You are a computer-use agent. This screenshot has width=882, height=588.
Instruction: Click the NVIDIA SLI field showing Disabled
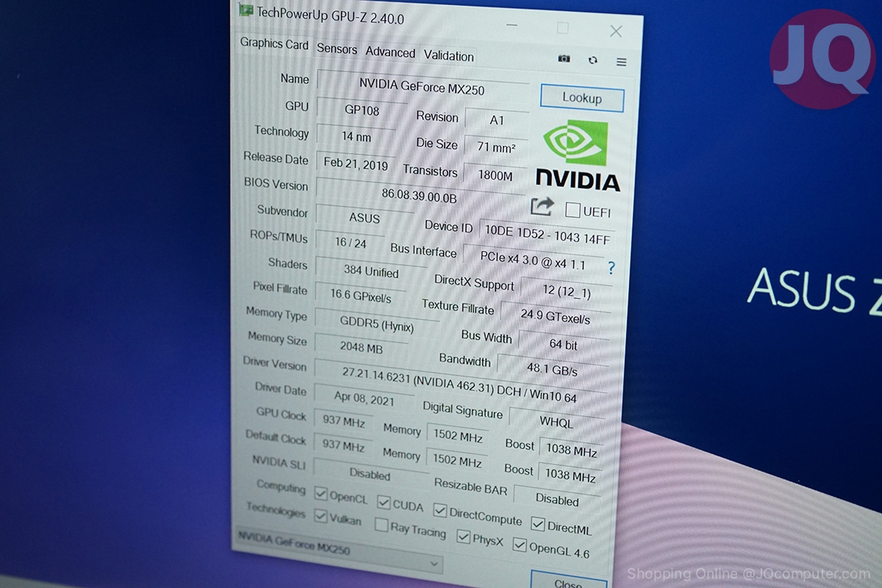coord(370,474)
